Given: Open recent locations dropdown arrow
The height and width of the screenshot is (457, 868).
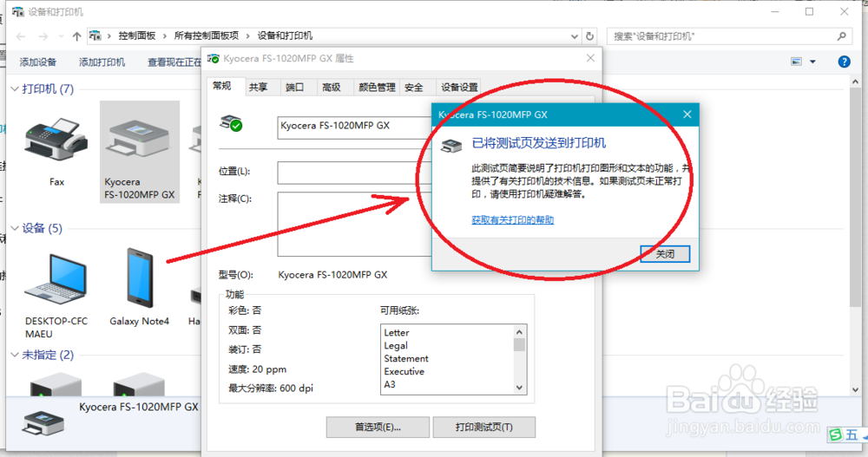Looking at the screenshot, I should click(61, 36).
